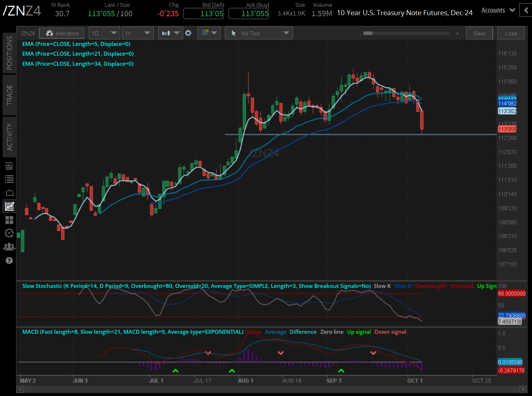Click the Save chart button
This screenshot has height=396, width=532.
pos(479,33)
